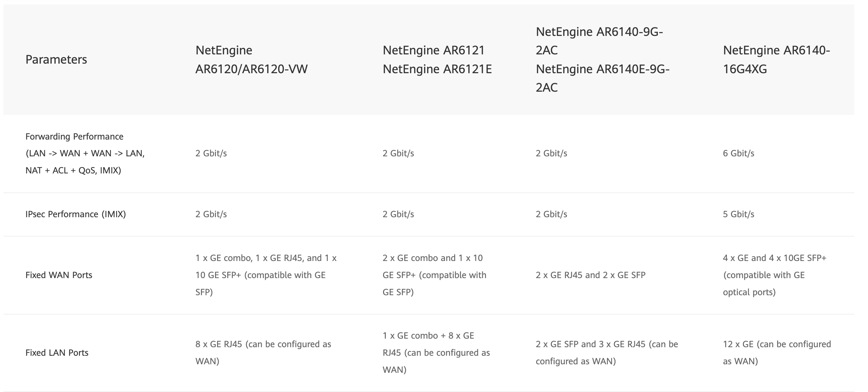Screen dimensions: 868x392
Task: Click the 6 Gbit/s forwarding performance value
Action: tap(738, 153)
